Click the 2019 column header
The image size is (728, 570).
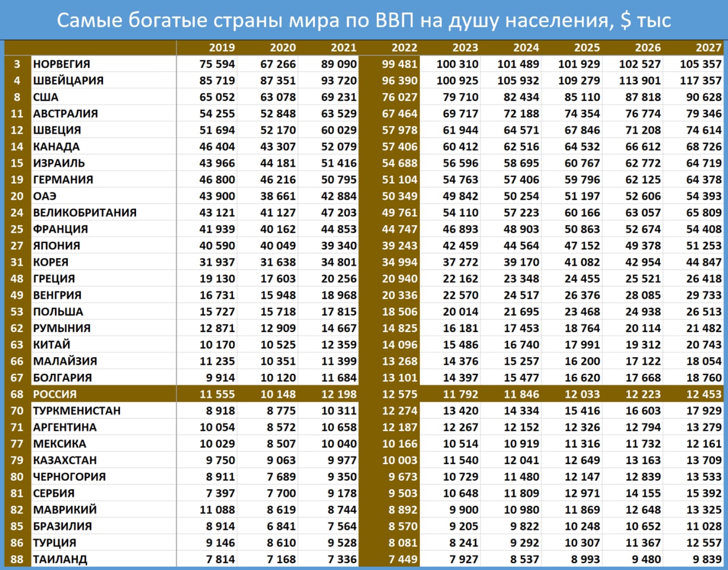tap(221, 48)
